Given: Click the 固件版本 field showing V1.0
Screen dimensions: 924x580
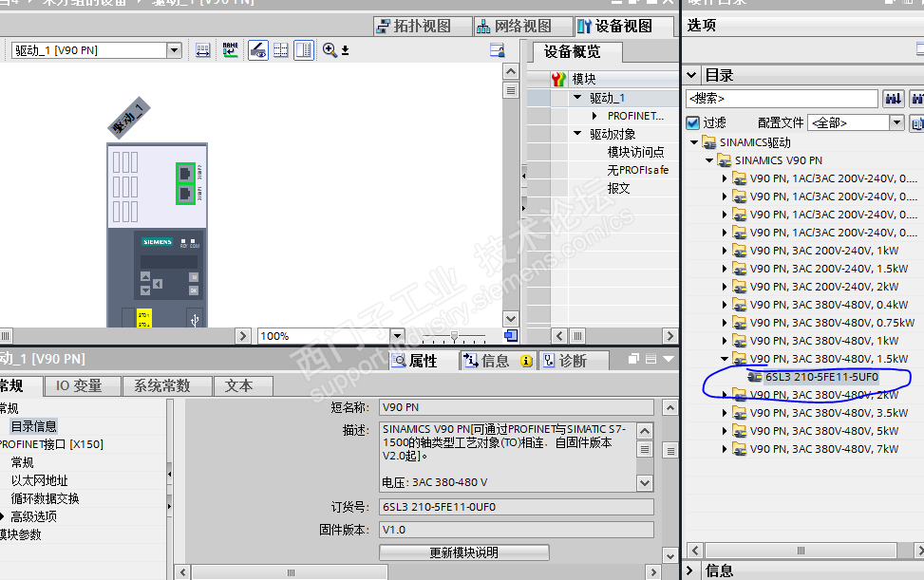Looking at the screenshot, I should [517, 530].
